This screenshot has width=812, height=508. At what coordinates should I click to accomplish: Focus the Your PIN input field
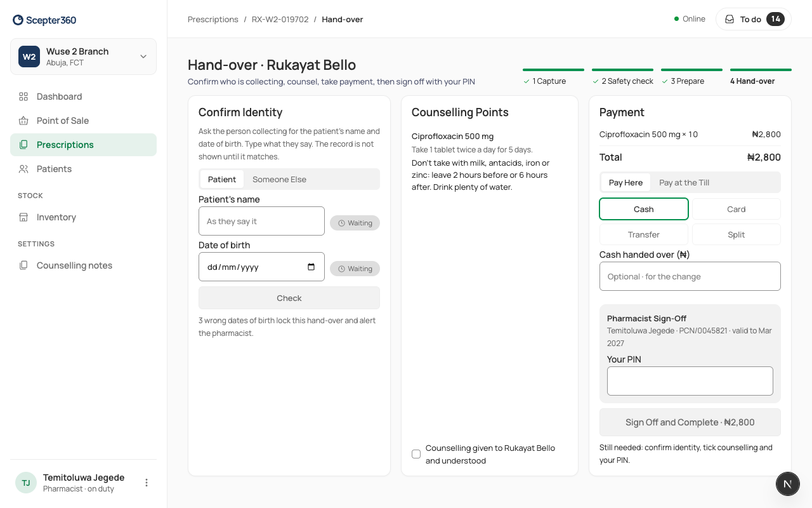coord(690,381)
